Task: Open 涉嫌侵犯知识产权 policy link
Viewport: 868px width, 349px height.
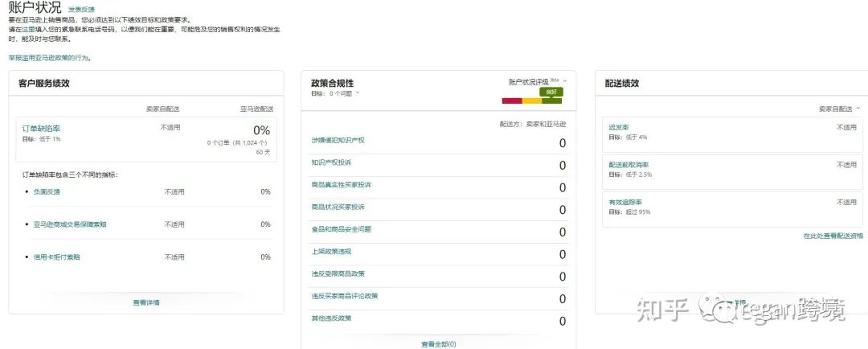Action: [x=338, y=140]
